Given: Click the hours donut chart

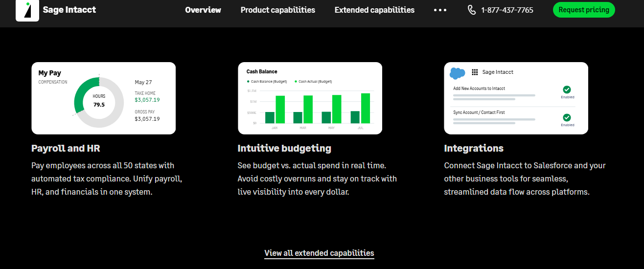Looking at the screenshot, I should coord(99,101).
